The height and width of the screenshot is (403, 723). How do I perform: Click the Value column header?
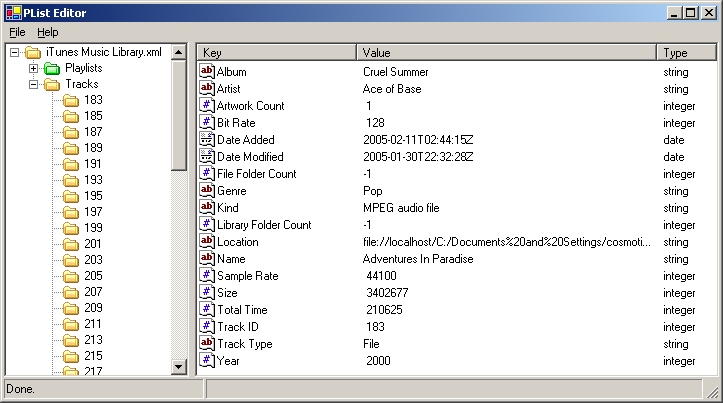(x=505, y=52)
